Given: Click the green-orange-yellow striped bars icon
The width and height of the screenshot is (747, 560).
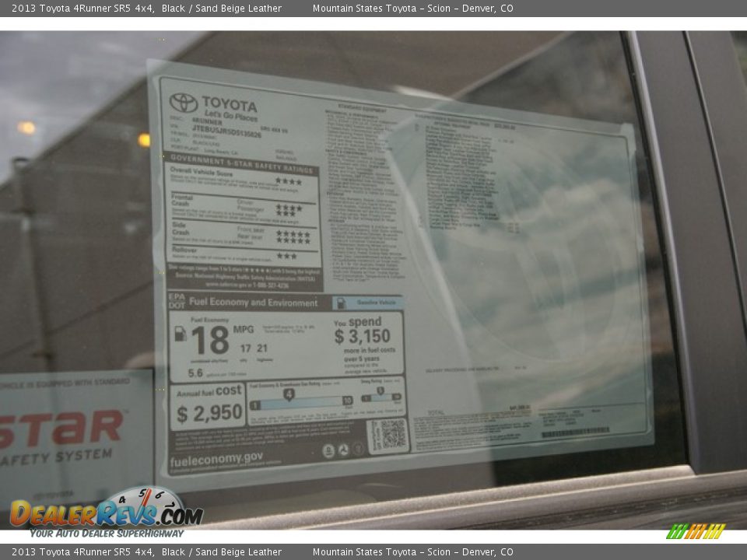Looking at the screenshot, I should click(696, 531).
